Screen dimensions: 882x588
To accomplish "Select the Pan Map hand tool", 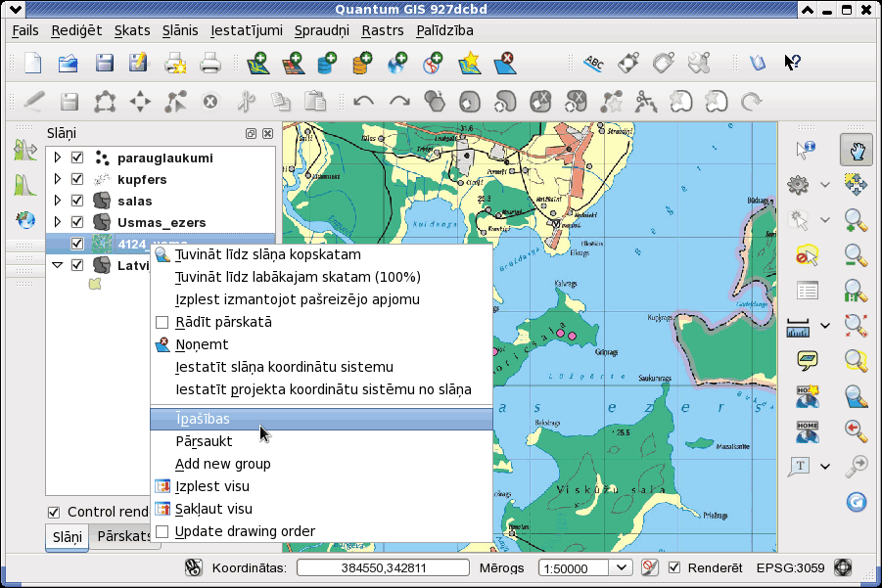I will pos(857,150).
